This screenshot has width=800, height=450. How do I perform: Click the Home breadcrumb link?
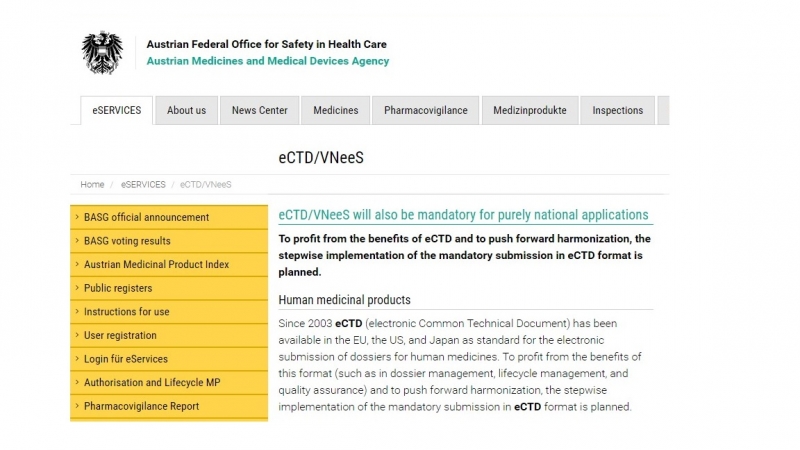92,185
